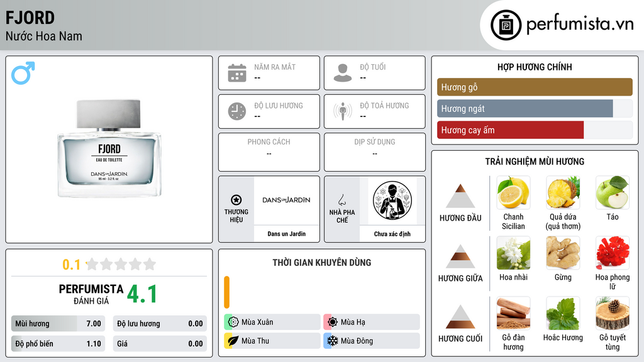The image size is (644, 362).
Task: Click the red Hương cay ấm accord bar
Action: pyautogui.click(x=510, y=130)
